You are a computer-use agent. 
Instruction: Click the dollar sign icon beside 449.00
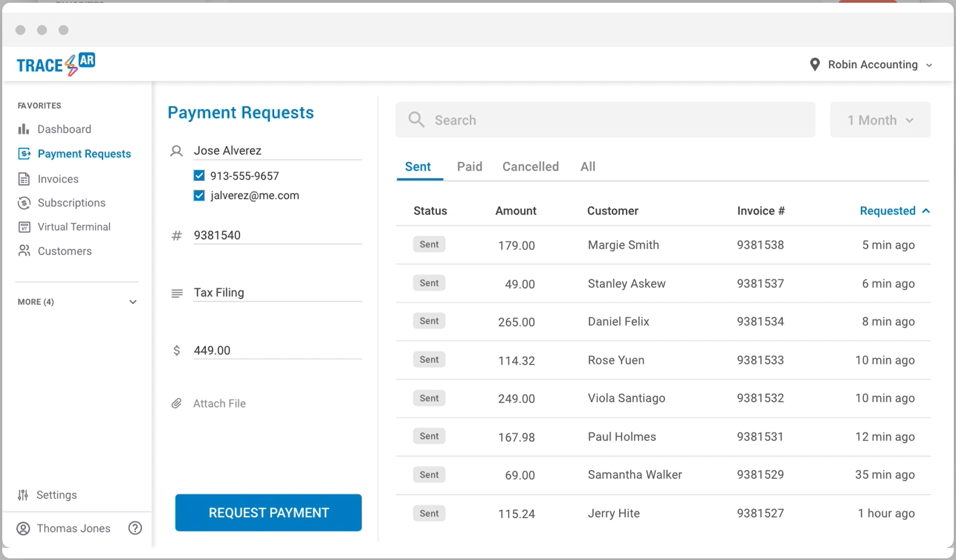(176, 350)
